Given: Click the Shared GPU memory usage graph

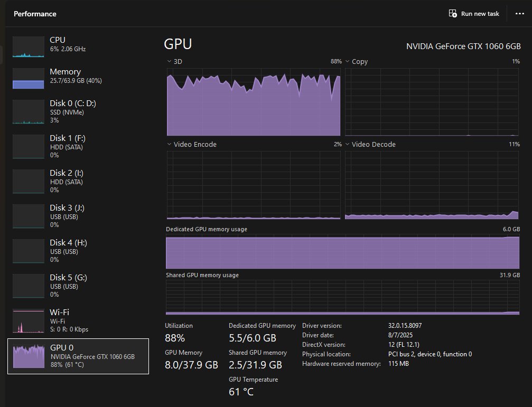Looking at the screenshot, I should click(x=343, y=298).
